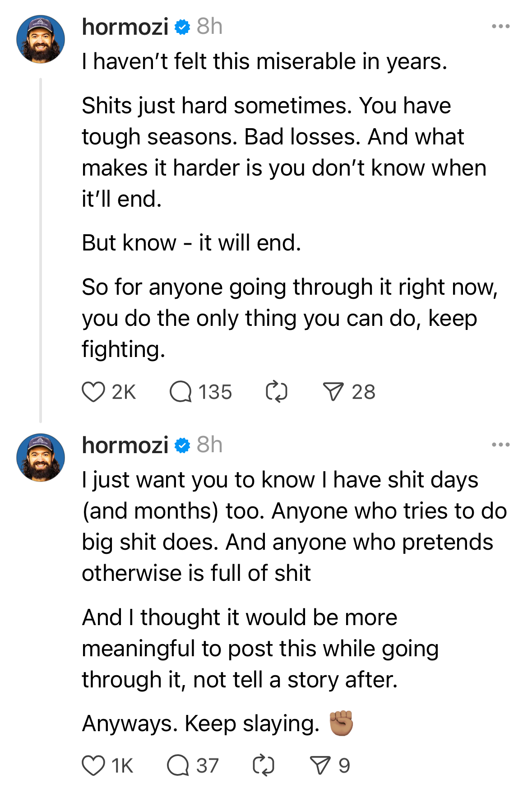
Task: Tap the 8h timestamp on first post
Action: click(209, 27)
